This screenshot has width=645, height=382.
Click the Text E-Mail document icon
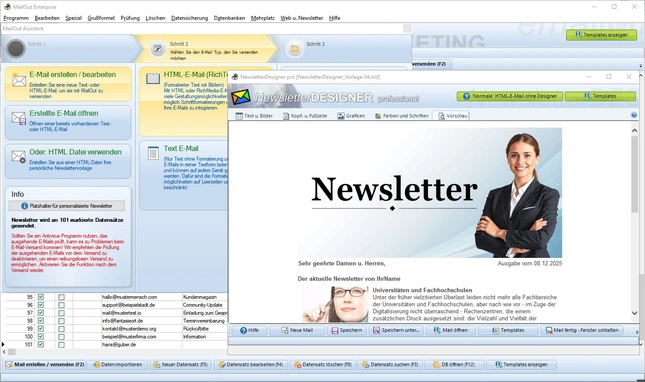[x=153, y=153]
